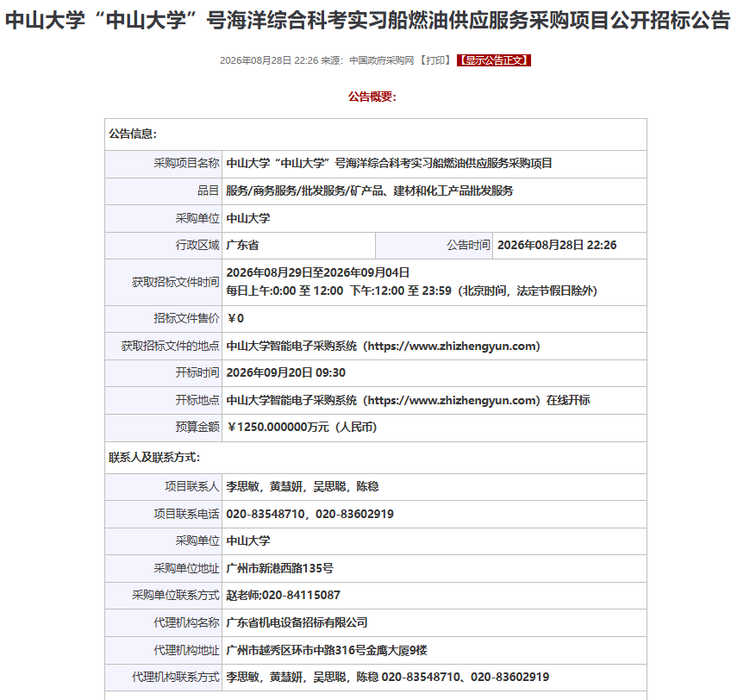The image size is (750, 700).
Task: Click the date range 2026年08月29日至2026年09月04日
Action: click(317, 272)
